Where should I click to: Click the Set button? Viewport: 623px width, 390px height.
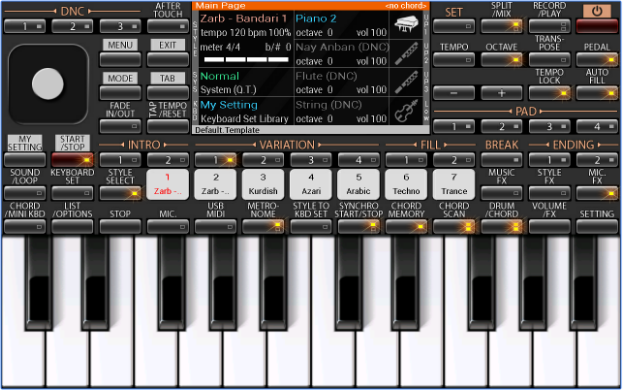tap(454, 27)
